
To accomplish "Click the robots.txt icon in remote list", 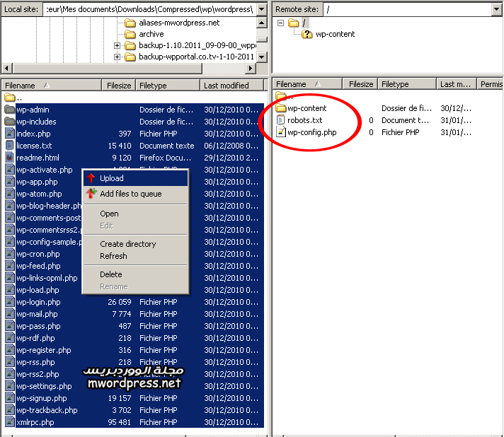I will click(x=280, y=120).
